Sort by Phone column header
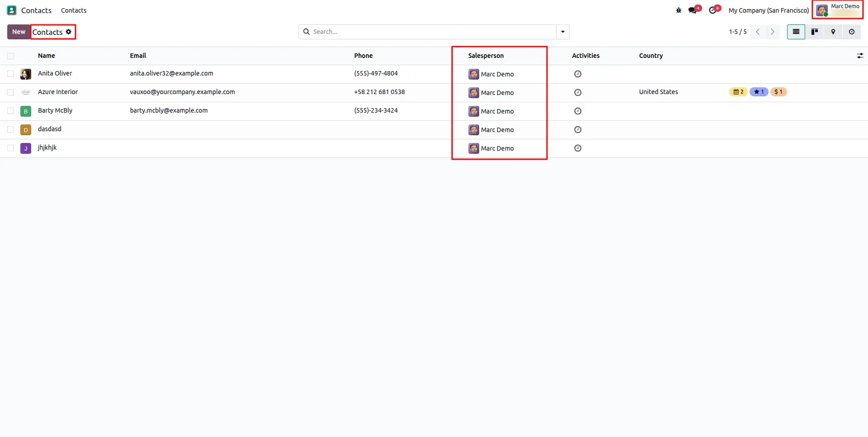Viewport: 868px width, 437px height. [x=363, y=56]
